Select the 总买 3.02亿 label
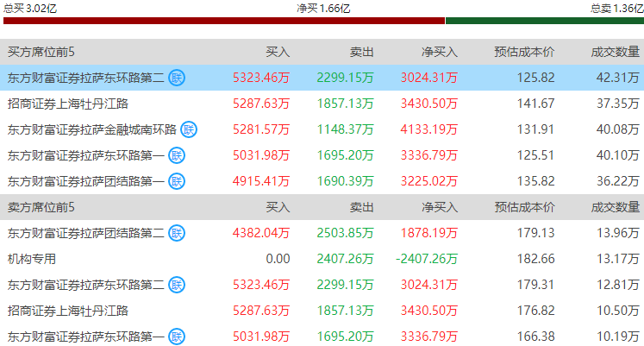644x346 pixels. tap(30, 9)
